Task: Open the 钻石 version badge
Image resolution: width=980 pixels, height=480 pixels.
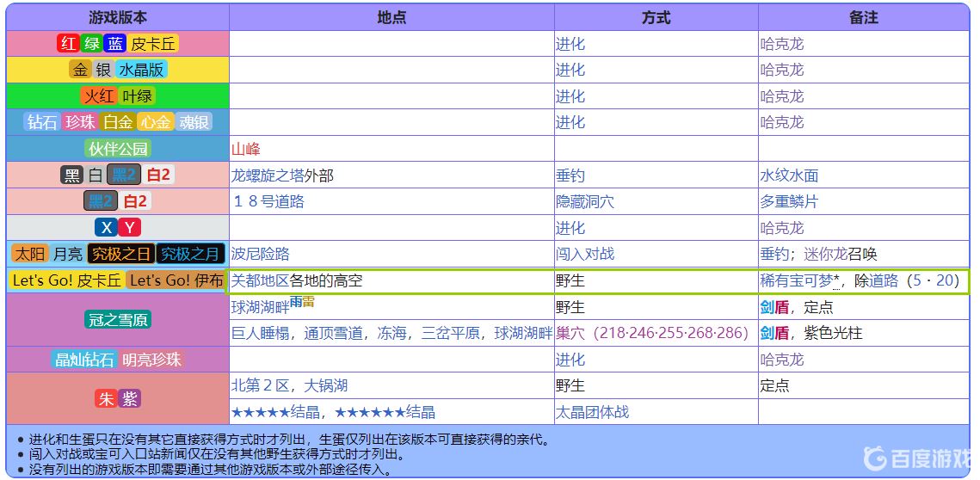Action: pos(42,122)
